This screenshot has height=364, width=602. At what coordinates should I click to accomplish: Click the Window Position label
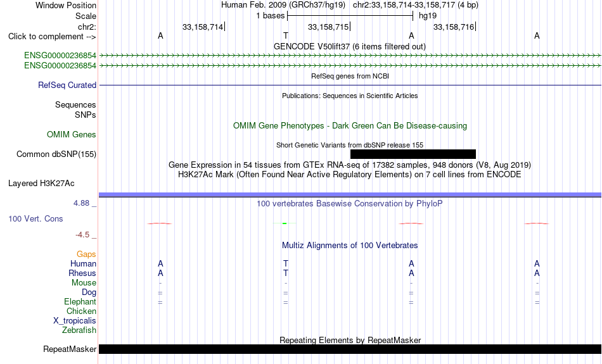tap(66, 5)
